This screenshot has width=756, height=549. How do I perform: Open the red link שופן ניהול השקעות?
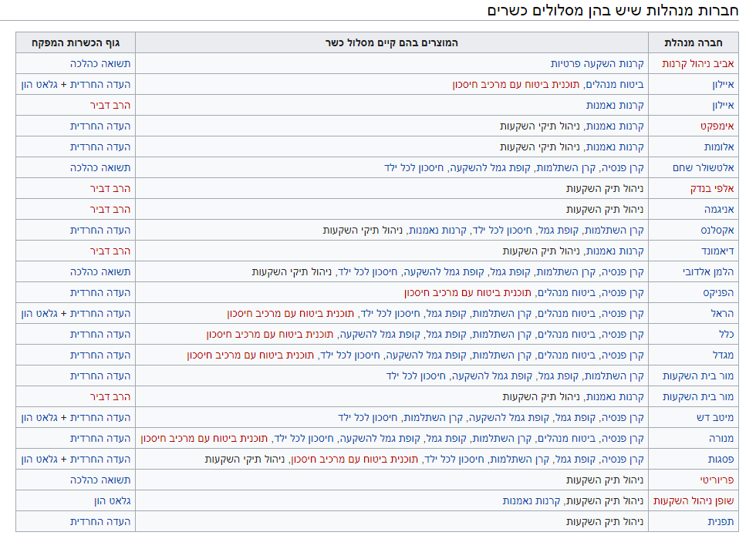pyautogui.click(x=694, y=500)
